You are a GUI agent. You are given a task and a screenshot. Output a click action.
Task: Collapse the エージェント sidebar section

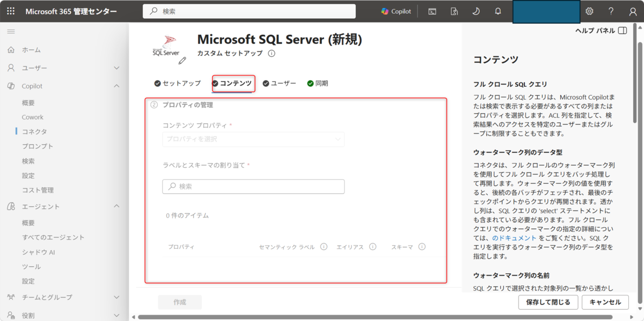click(x=116, y=206)
